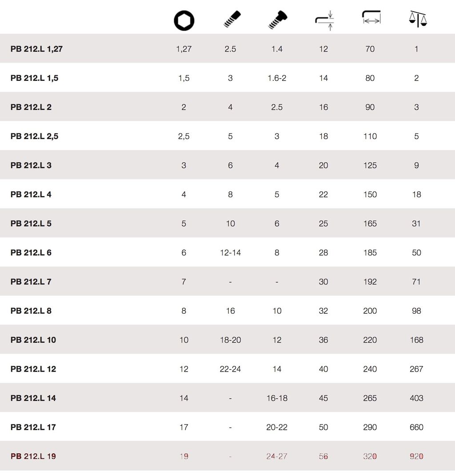Screen dimensions: 455x476
Task: Select the PB 212.L 8 row label
Action: click(x=31, y=311)
